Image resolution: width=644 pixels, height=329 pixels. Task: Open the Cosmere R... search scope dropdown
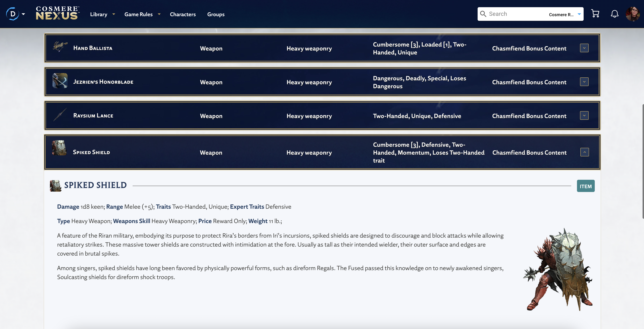point(565,14)
